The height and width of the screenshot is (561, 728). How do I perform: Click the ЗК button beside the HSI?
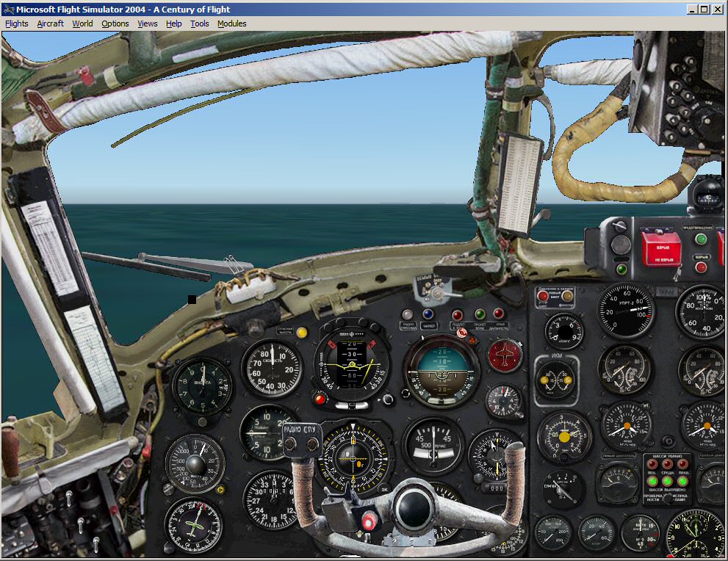point(384,490)
